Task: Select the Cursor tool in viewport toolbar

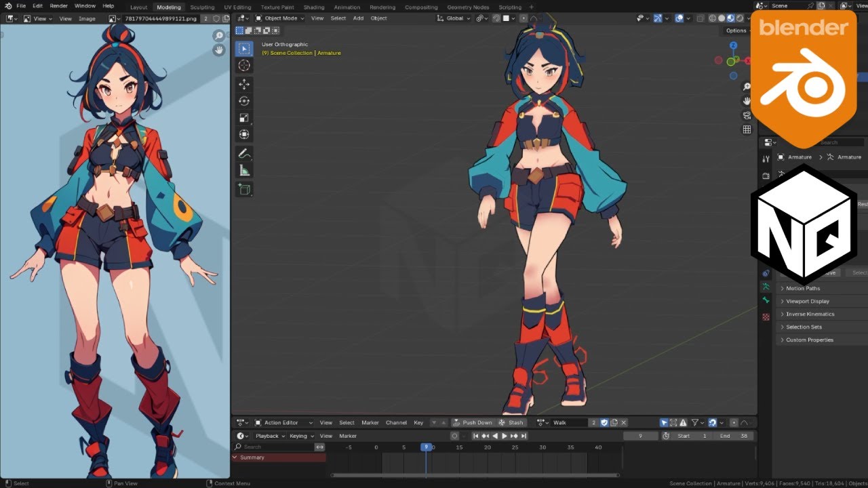Action: [x=244, y=65]
